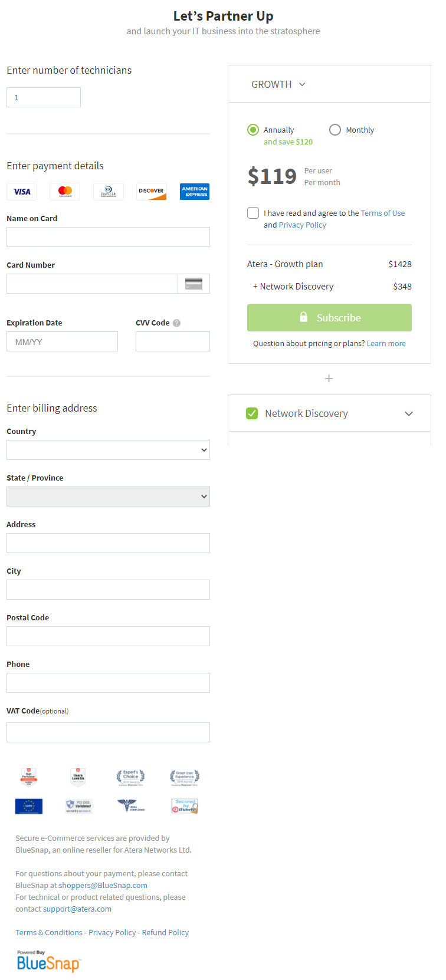Open the footer Privacy Policy link
The width and height of the screenshot is (446, 980).
(x=112, y=932)
